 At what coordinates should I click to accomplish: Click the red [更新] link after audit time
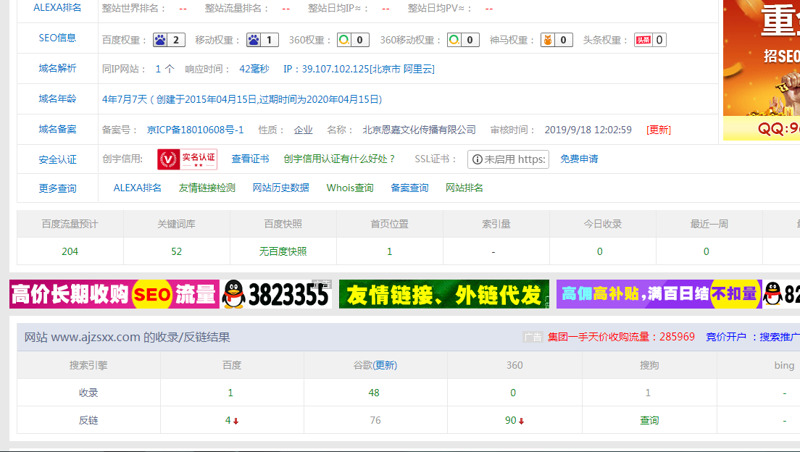[x=659, y=130]
